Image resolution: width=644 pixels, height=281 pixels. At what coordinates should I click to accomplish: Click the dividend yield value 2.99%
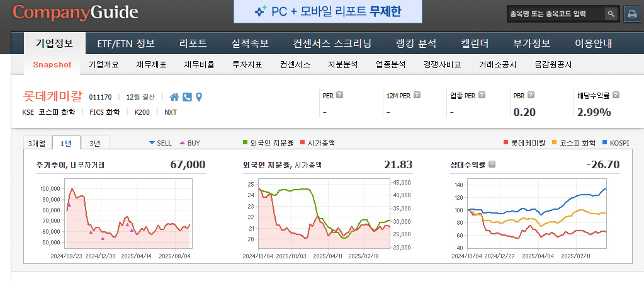594,112
